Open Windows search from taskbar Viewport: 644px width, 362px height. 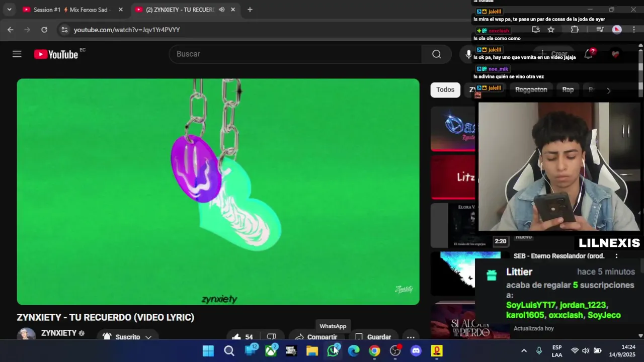click(x=229, y=350)
